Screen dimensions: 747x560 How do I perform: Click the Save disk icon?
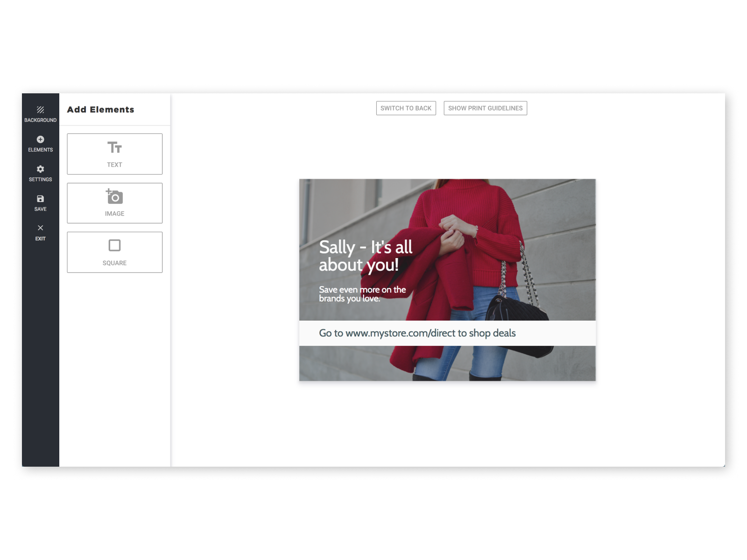click(40, 199)
